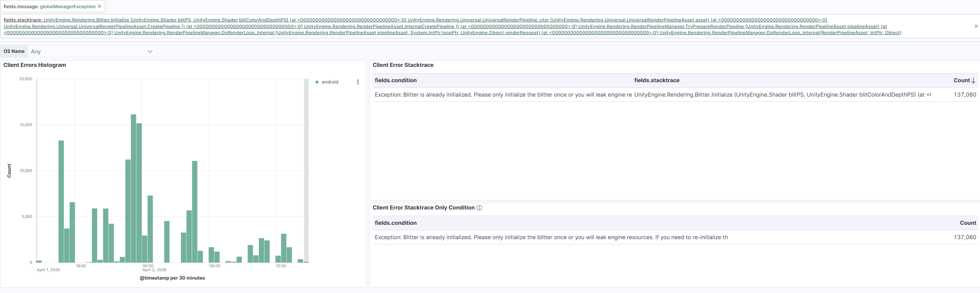Click 137,080 count in Only Condition table
This screenshot has height=293, width=980.
pyautogui.click(x=965, y=238)
